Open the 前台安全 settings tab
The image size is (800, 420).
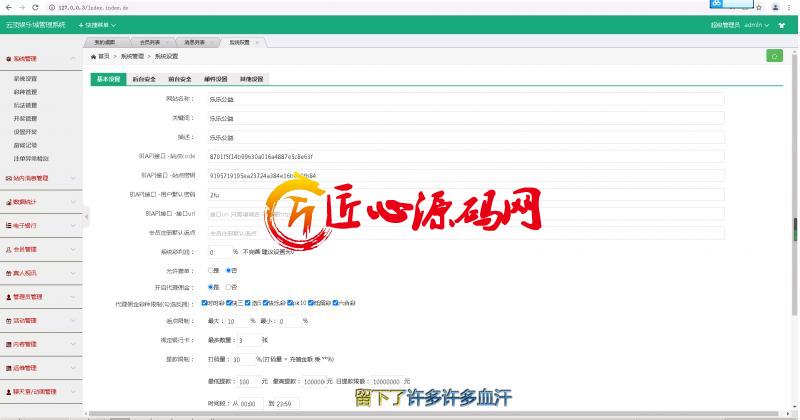pos(180,80)
